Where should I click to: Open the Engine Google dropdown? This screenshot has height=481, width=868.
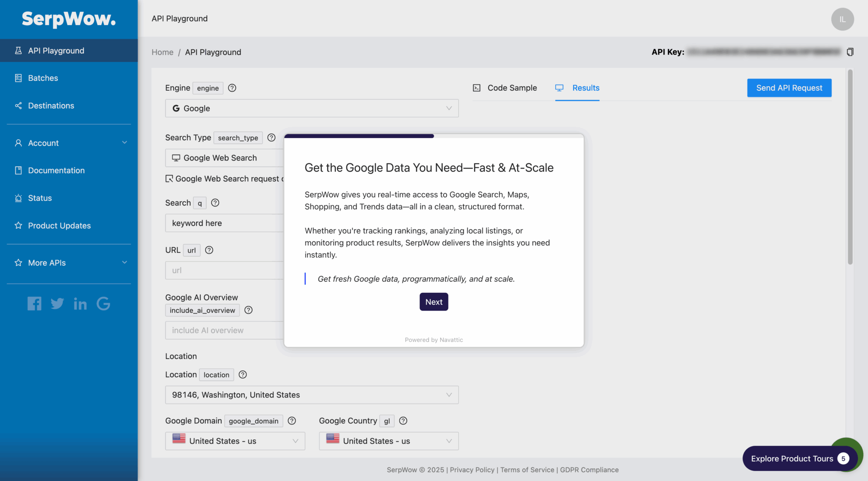(x=312, y=108)
